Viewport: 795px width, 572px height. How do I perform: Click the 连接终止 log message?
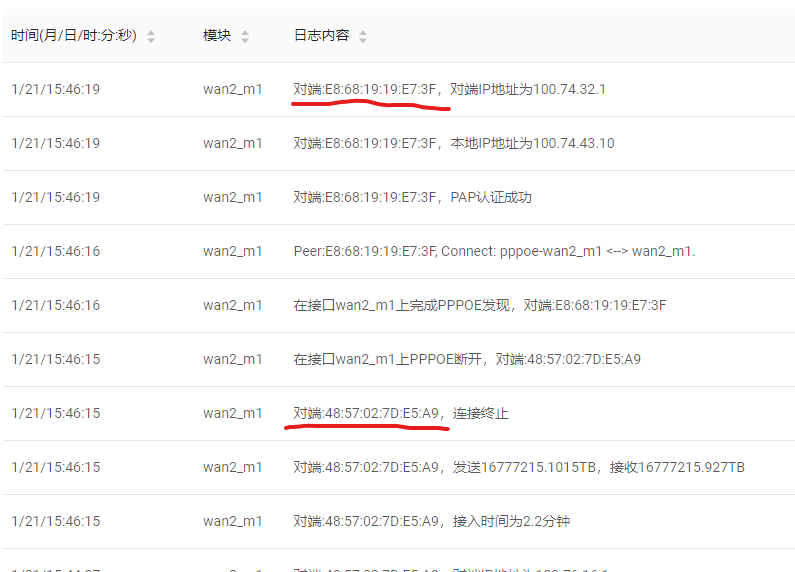(x=400, y=413)
